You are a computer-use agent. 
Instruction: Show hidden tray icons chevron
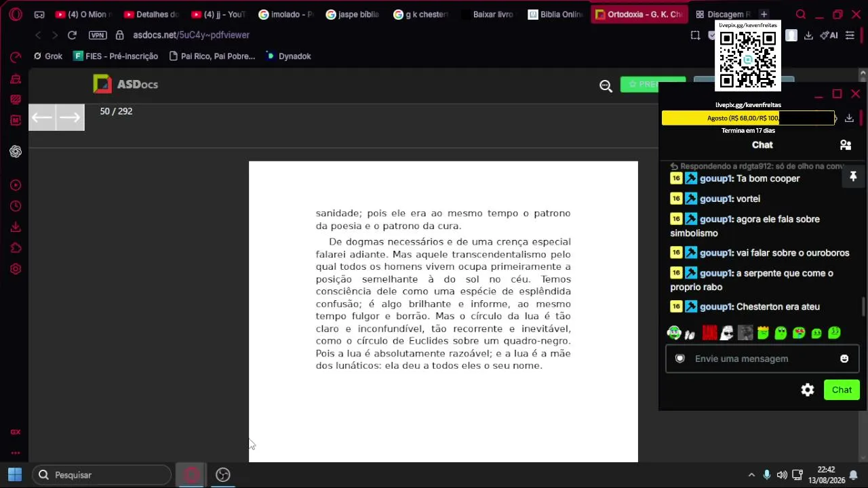tap(751, 475)
